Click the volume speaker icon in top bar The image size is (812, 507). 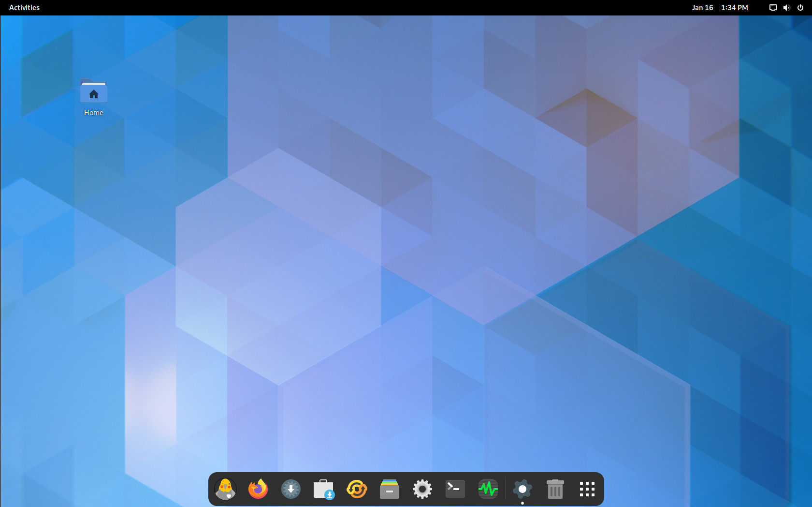click(786, 8)
